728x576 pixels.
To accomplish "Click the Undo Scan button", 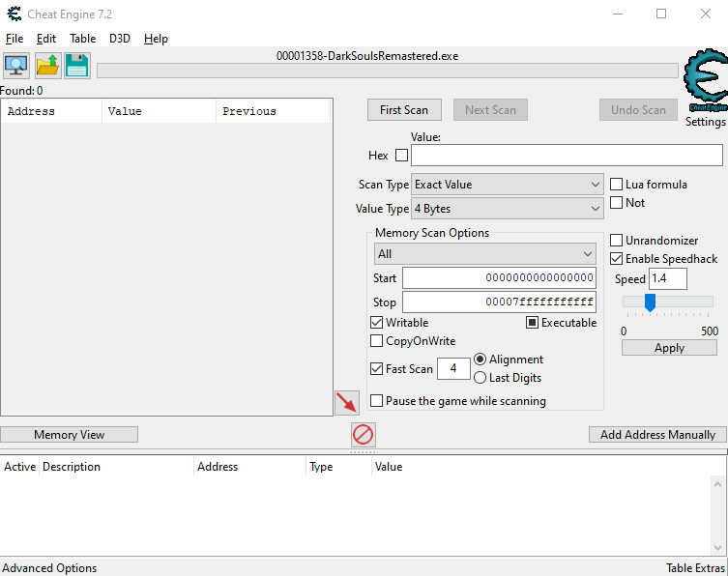I will click(638, 110).
